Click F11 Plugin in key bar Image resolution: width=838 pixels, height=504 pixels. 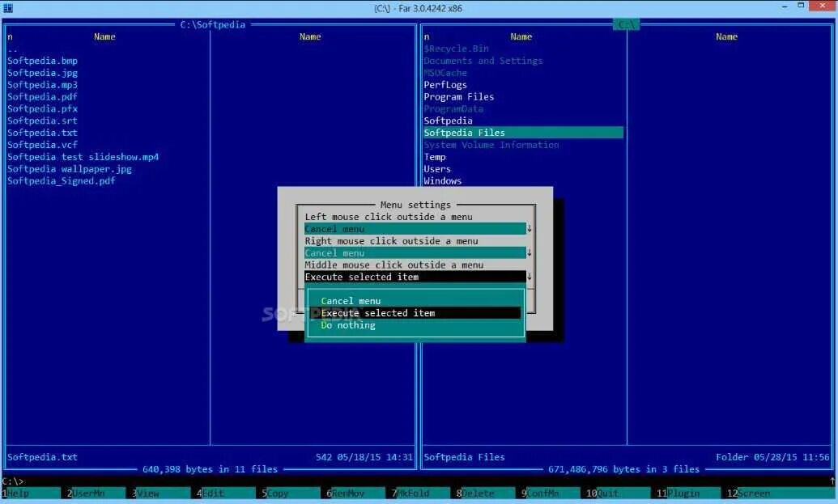tap(688, 493)
